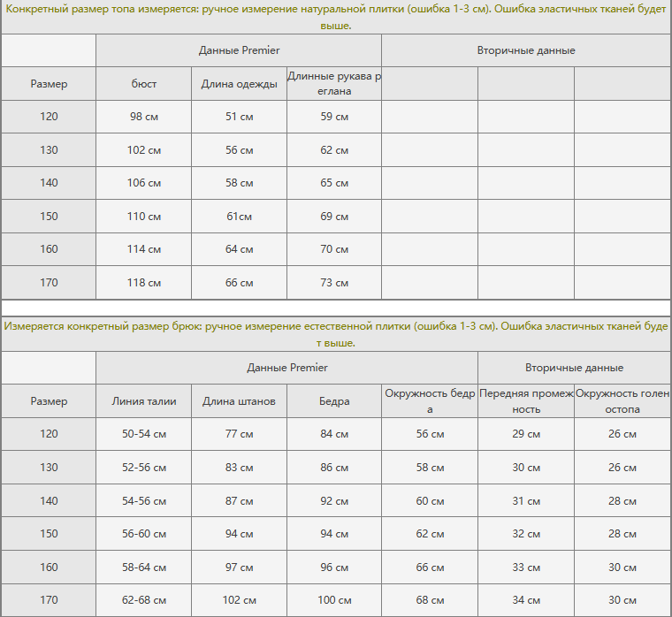672x617 pixels.
Task: Click the 29 см front rise cell
Action: click(526, 434)
